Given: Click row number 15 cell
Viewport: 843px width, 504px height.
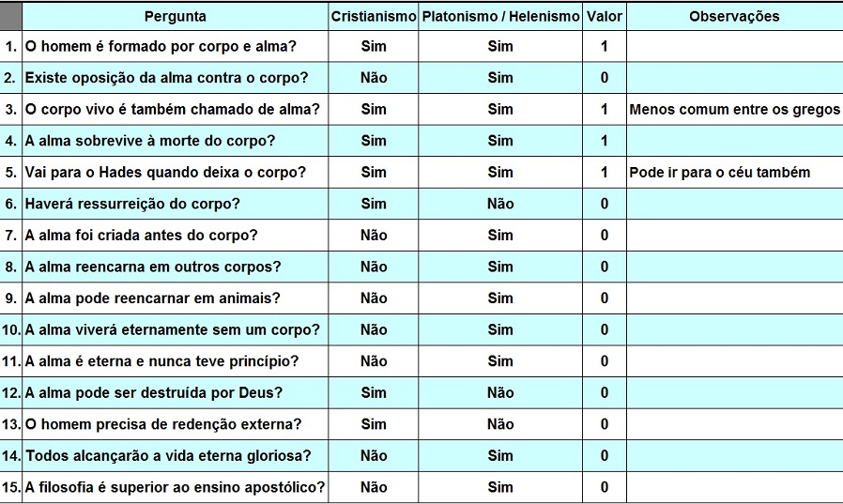Looking at the screenshot, I should 10,487.
